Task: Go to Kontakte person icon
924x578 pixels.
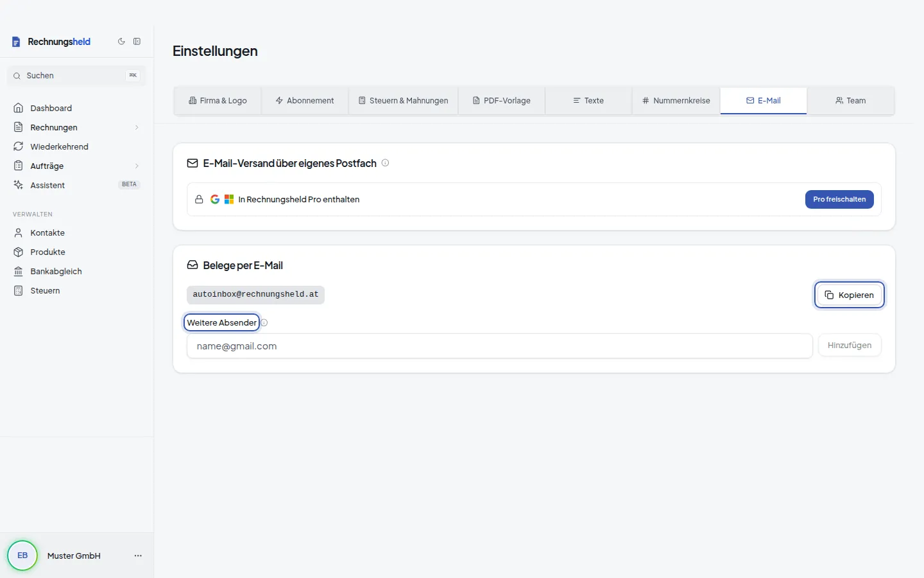Action: [x=19, y=232]
